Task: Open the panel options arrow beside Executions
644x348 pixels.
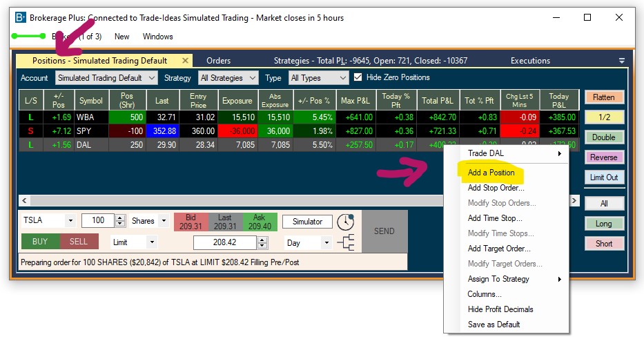Action: coord(621,61)
